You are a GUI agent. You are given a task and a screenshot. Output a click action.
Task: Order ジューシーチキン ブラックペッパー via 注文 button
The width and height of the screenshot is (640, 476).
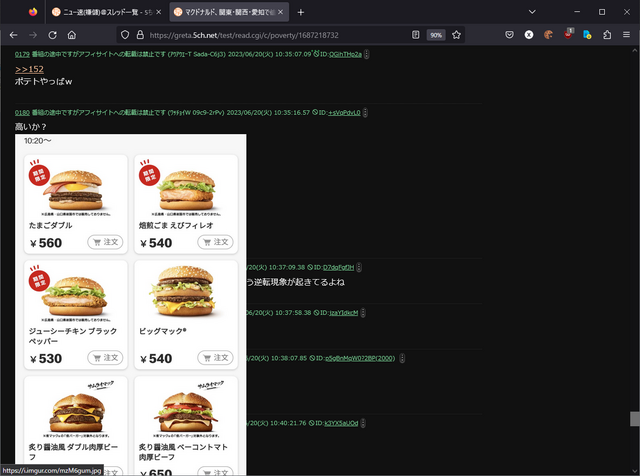[105, 358]
